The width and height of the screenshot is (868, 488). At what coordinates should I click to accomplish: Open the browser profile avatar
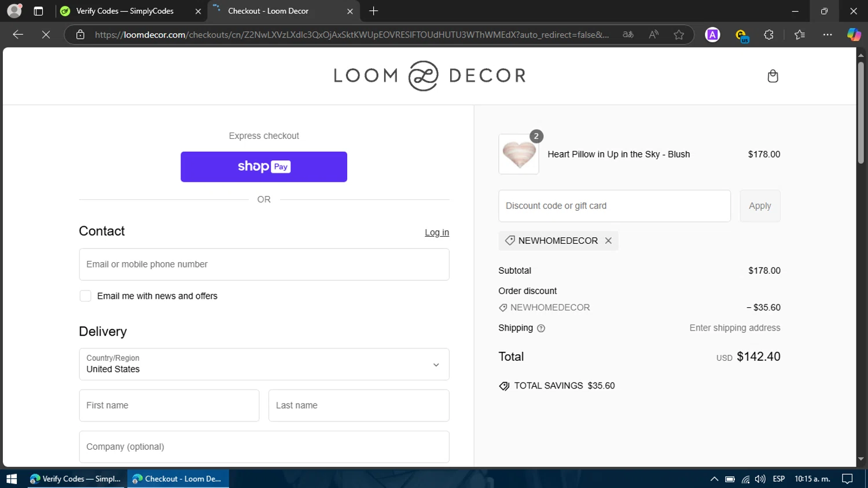coord(14,10)
